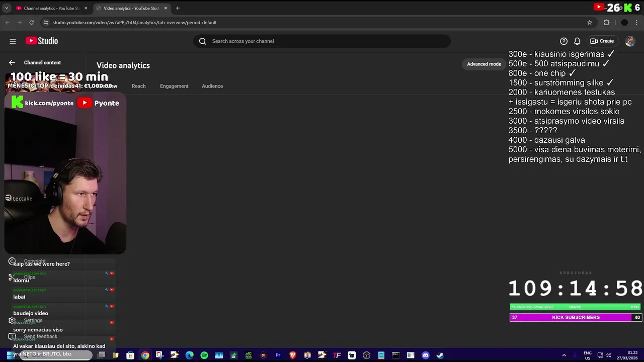Open the Audience analytics tab

click(x=212, y=86)
